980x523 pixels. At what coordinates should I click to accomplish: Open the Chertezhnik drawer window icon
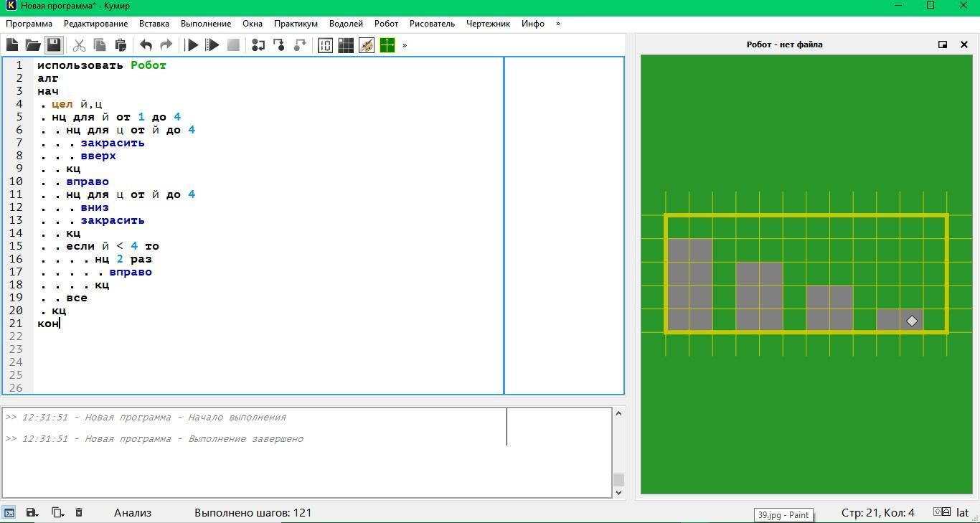click(x=387, y=45)
